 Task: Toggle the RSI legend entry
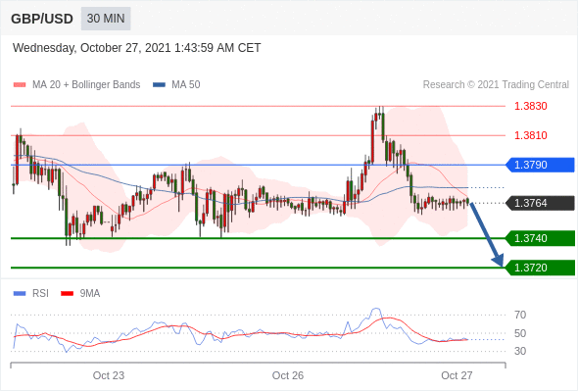point(31,294)
